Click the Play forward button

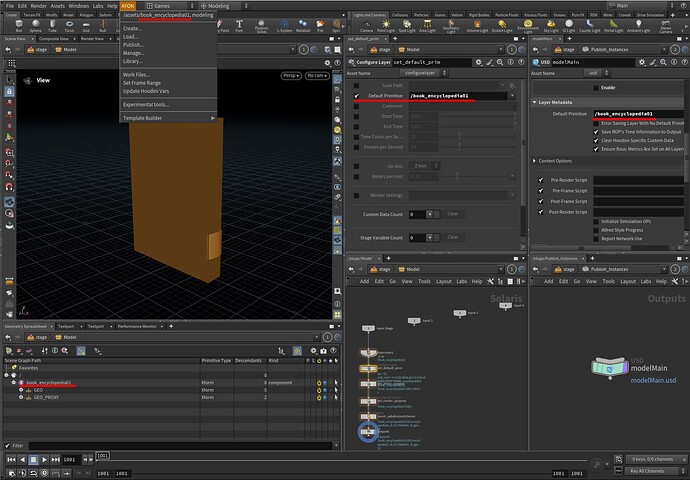(44, 459)
